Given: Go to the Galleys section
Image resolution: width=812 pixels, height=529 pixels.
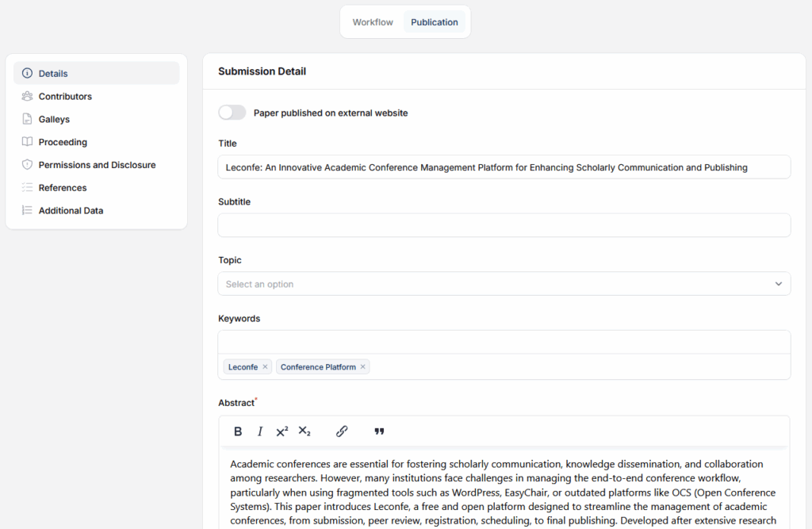Looking at the screenshot, I should pos(54,120).
